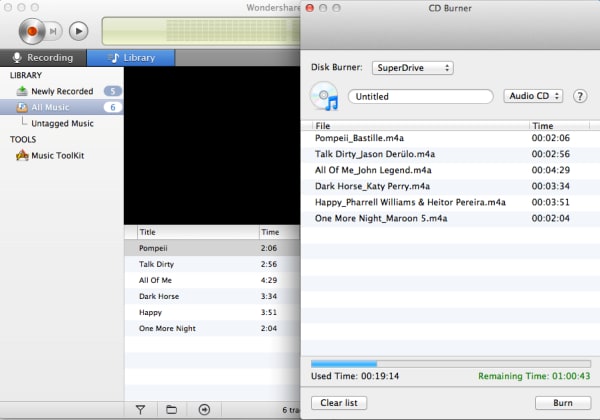This screenshot has height=420, width=600.
Task: Click the folder icon in bottom toolbar
Action: (x=171, y=410)
